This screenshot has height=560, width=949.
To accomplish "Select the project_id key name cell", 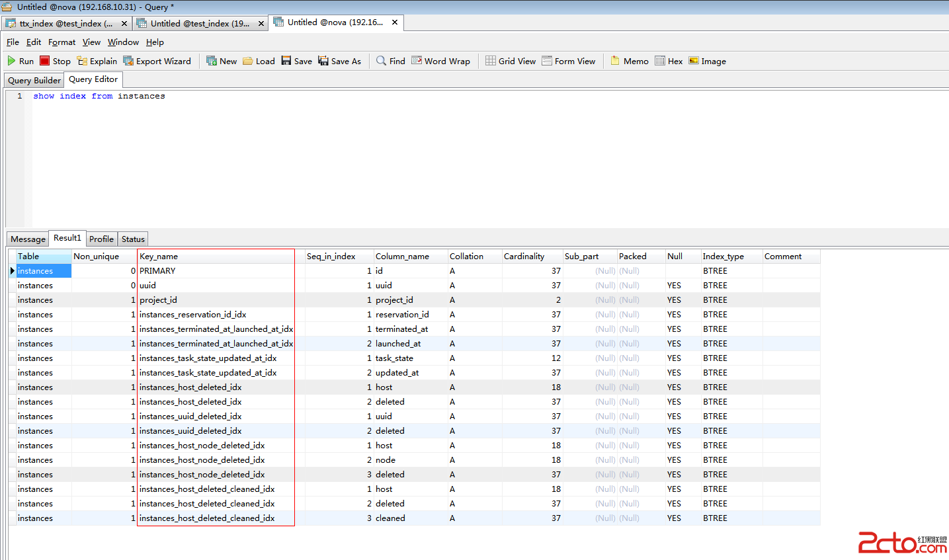I will pyautogui.click(x=216, y=300).
